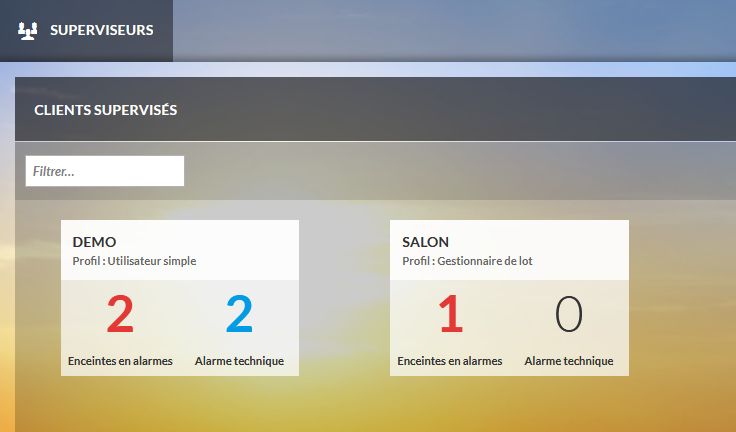Click "Enceintes en alarmes" label in DEMO card
Image resolution: width=736 pixels, height=432 pixels.
tap(120, 361)
